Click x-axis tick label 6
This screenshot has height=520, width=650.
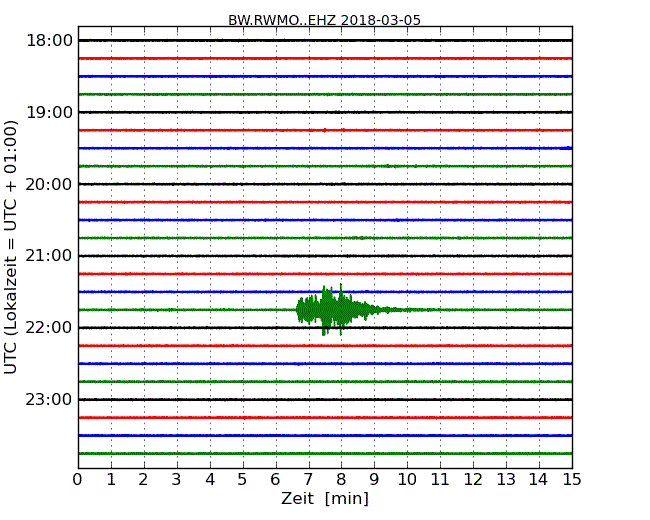(275, 480)
